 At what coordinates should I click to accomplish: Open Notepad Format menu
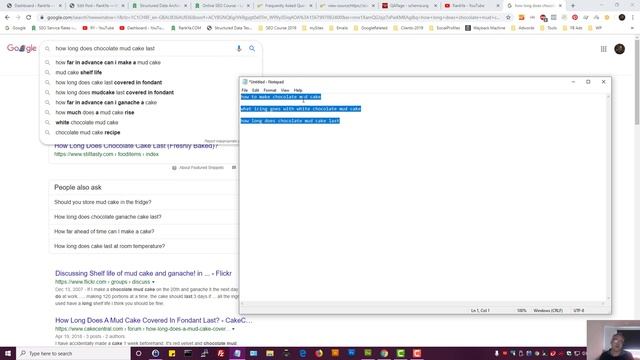click(x=270, y=90)
